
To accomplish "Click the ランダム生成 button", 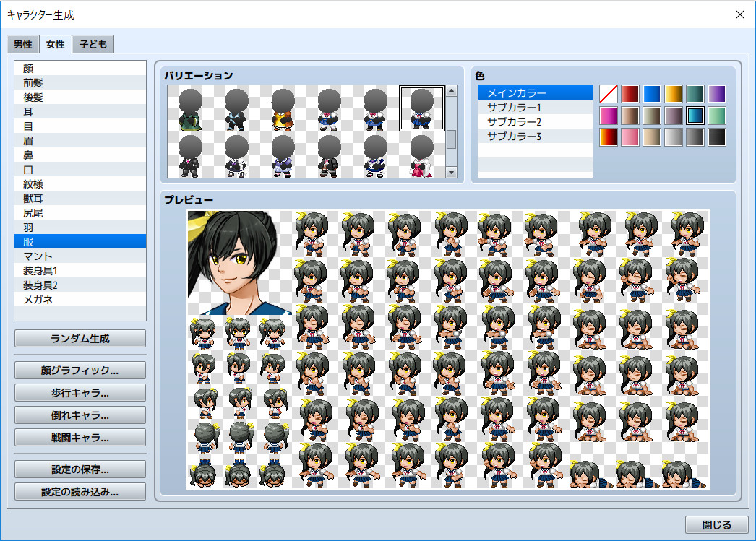I will pyautogui.click(x=80, y=338).
